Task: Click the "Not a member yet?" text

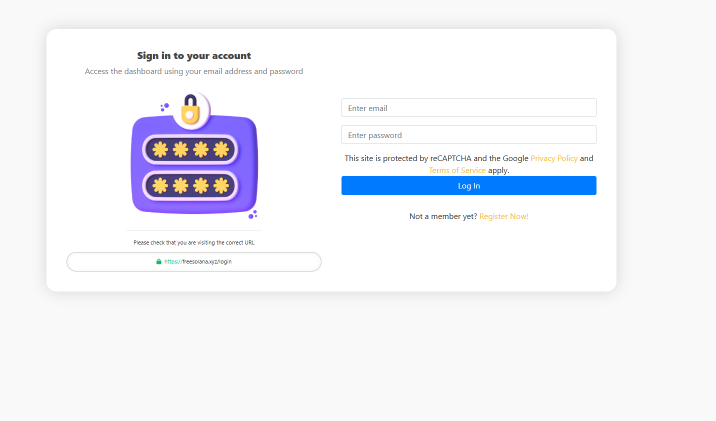Action: point(443,216)
